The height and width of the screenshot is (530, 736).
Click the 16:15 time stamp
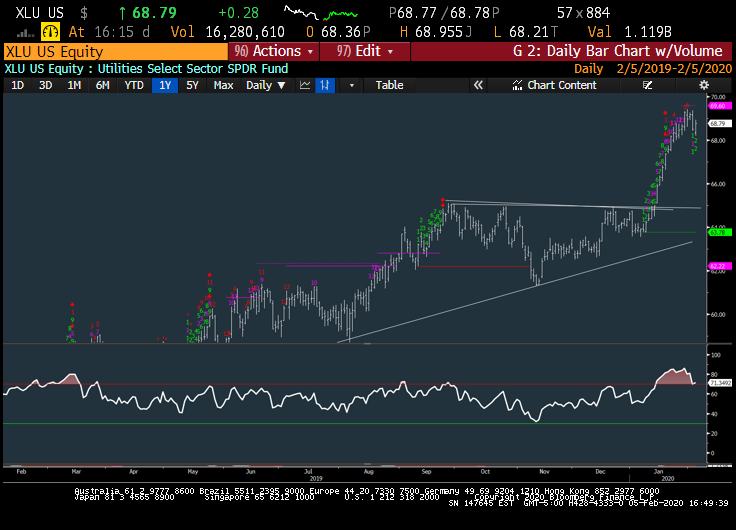[x=114, y=32]
